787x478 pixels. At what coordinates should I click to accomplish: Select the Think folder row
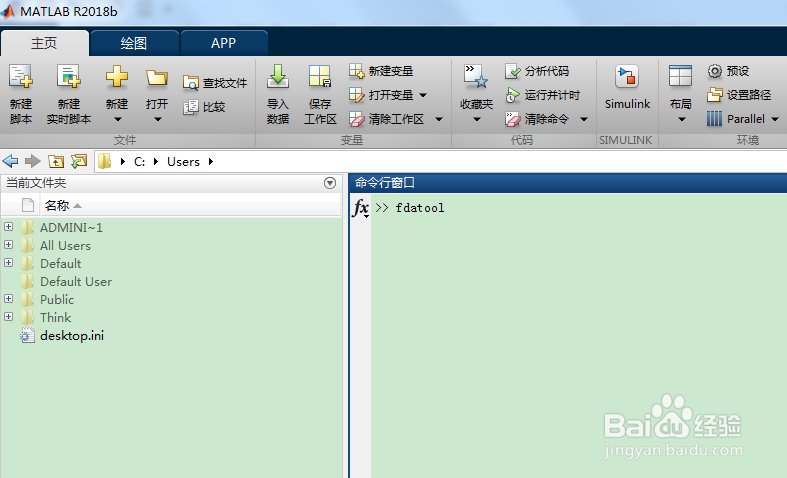coord(172,318)
